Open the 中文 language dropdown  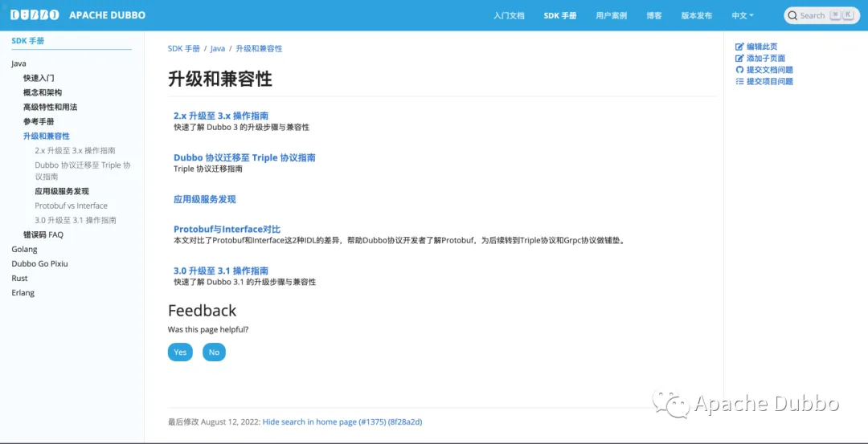point(743,15)
